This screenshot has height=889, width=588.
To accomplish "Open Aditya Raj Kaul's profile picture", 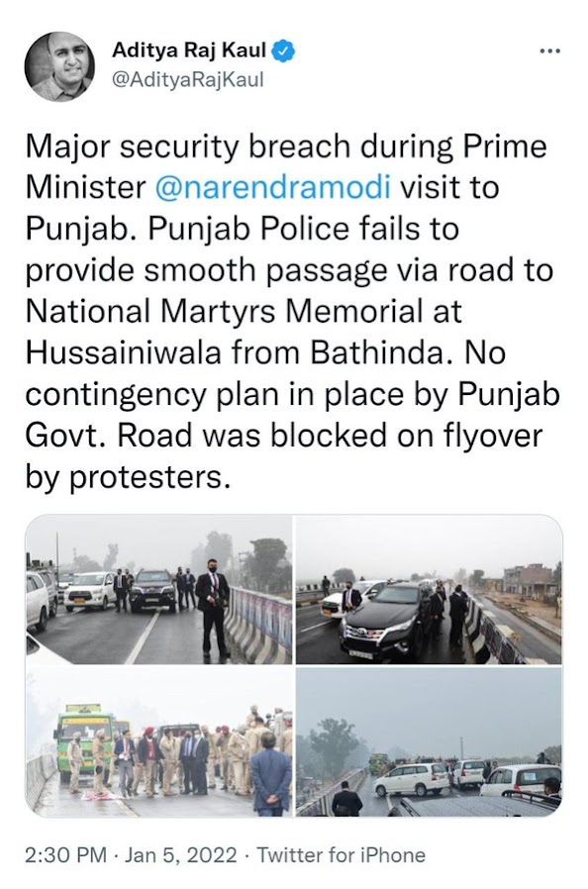I will pos(59,67).
